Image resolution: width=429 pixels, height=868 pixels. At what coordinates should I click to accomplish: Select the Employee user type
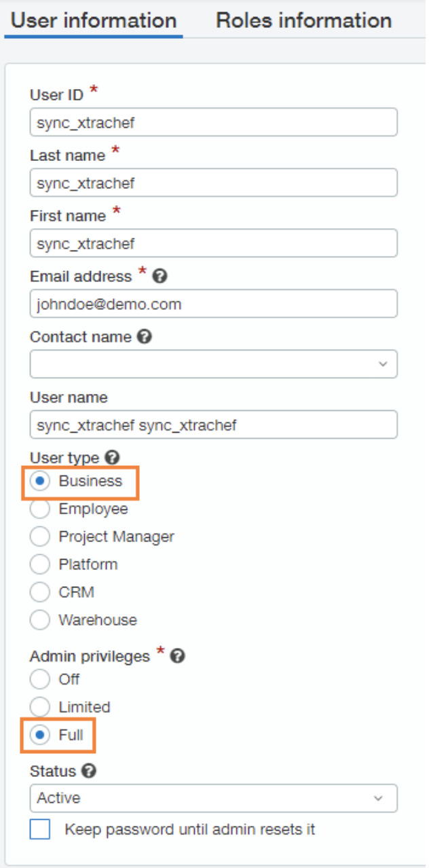point(41,509)
